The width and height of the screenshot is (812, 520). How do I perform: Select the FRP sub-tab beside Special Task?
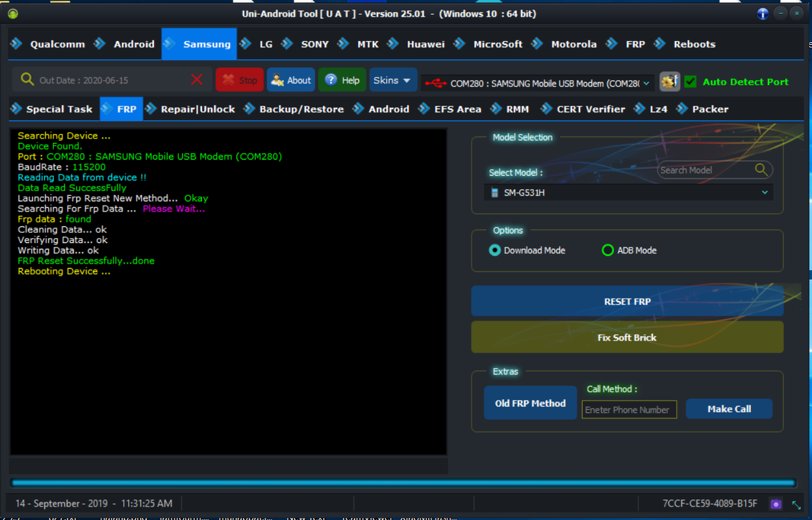pos(121,109)
